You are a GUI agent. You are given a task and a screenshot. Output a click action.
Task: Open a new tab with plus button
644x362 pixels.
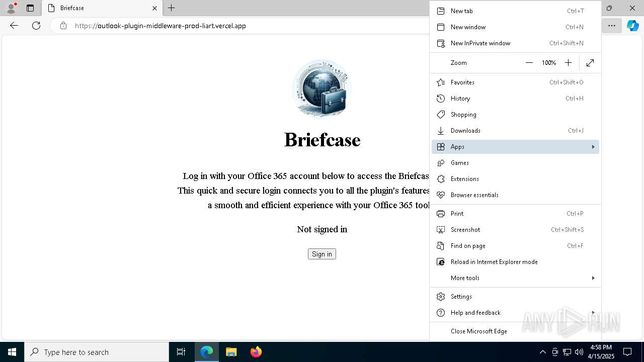(172, 8)
